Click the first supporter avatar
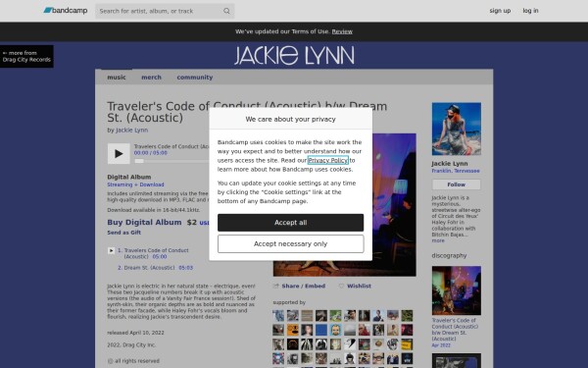The height and width of the screenshot is (368, 588). coord(278,316)
